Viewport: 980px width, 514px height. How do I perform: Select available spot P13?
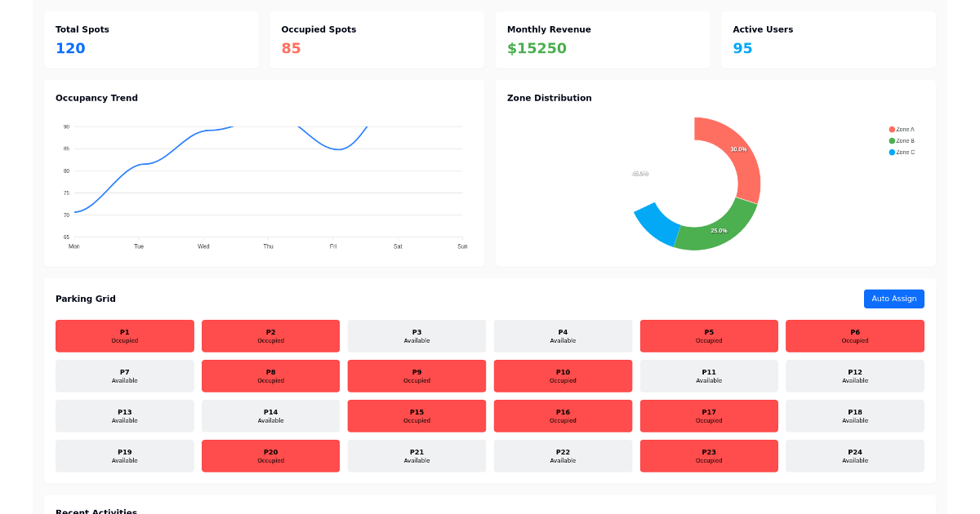click(124, 415)
